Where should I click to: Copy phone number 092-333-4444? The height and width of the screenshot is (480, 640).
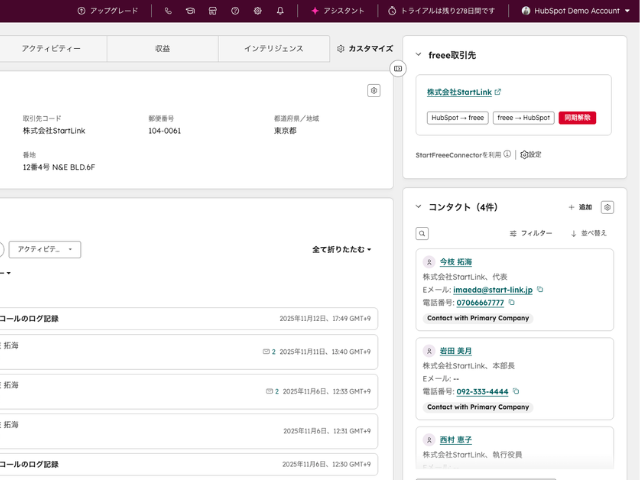(x=516, y=391)
